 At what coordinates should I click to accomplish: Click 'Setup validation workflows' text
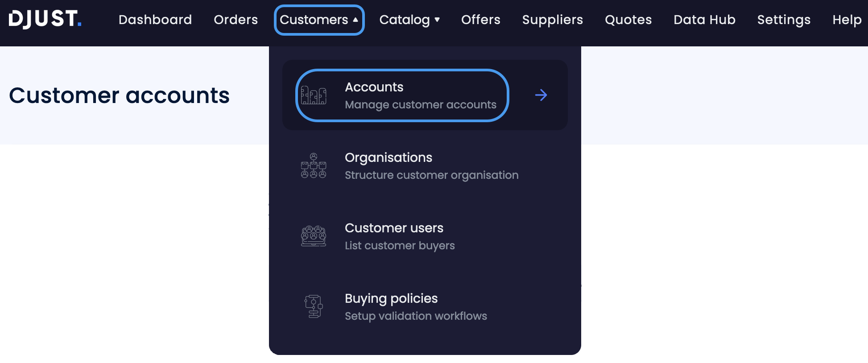[416, 316]
